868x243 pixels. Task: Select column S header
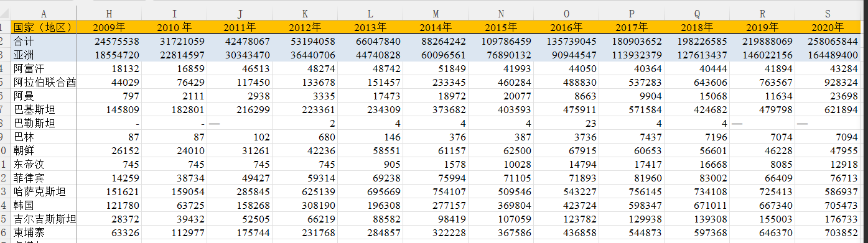(x=828, y=13)
